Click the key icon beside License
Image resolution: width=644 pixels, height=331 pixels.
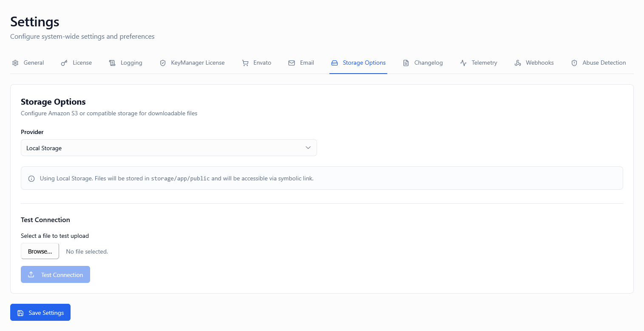pyautogui.click(x=64, y=63)
